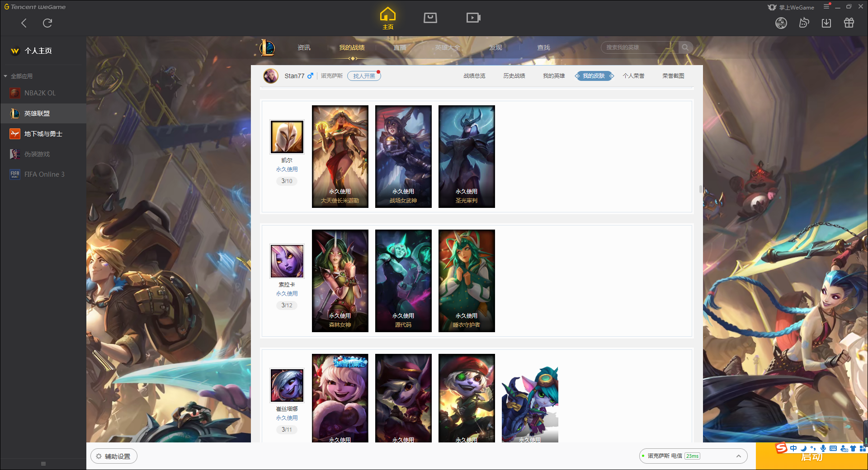Open the IME soft keyboard icon
Image resolution: width=868 pixels, height=470 pixels.
pos(833,448)
